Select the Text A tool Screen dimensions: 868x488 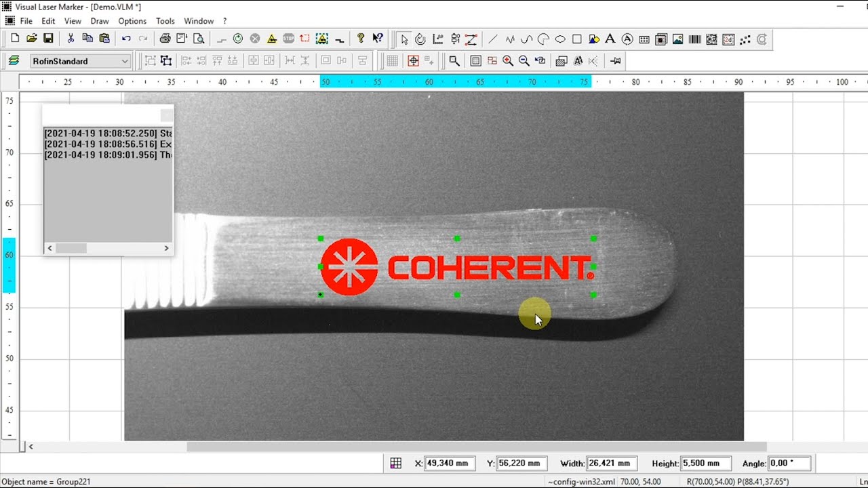pos(610,39)
